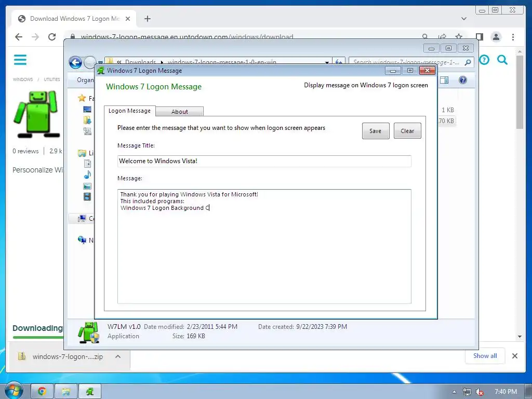Click the green robot app logo on webpage
This screenshot has height=399, width=532.
(x=37, y=114)
